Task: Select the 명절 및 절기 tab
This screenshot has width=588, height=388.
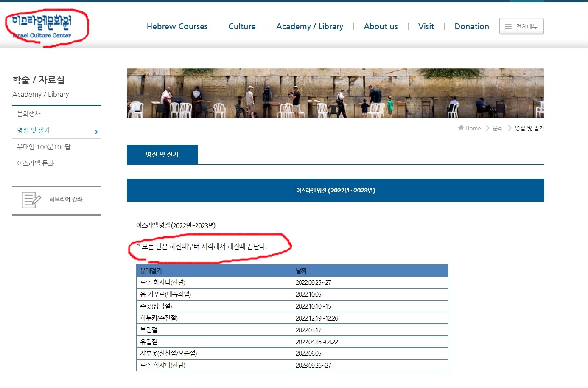Action: pyautogui.click(x=162, y=155)
